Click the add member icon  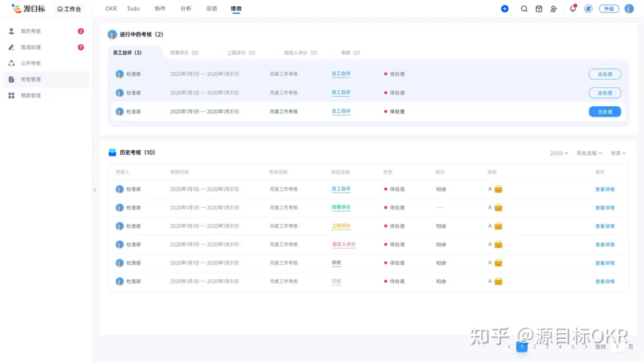click(x=553, y=9)
